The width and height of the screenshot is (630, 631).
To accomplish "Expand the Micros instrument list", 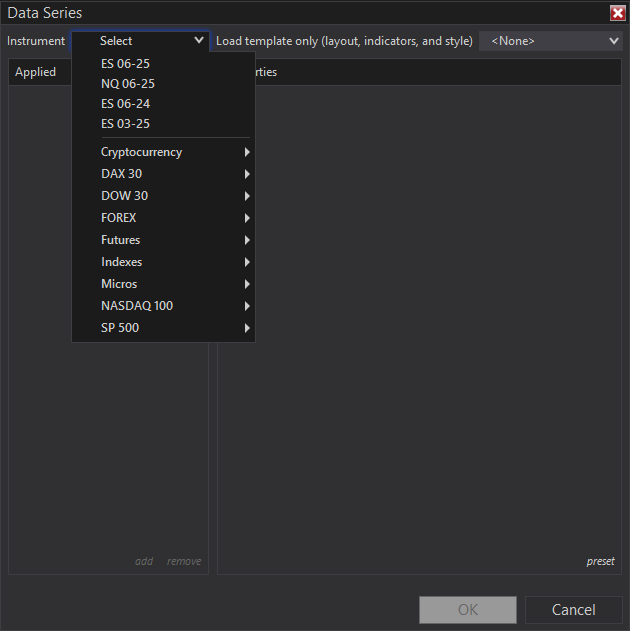I will click(163, 284).
